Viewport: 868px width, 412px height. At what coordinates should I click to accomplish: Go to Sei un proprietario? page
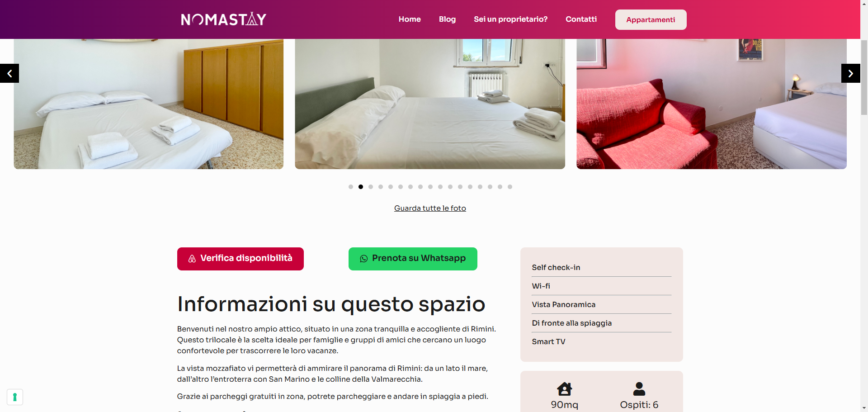tap(510, 19)
